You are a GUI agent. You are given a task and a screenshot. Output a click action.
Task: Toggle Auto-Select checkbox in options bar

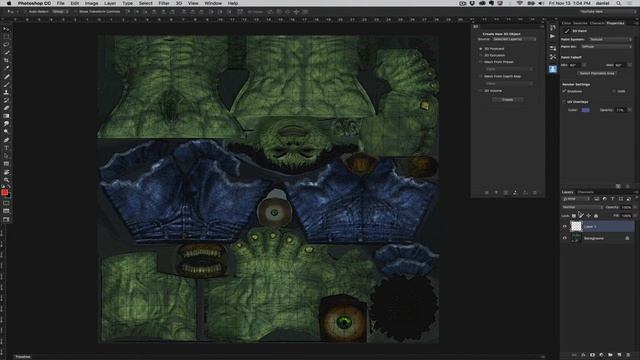26,12
